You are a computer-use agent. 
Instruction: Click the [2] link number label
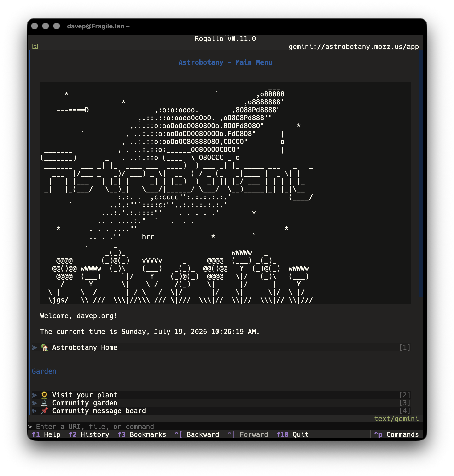(405, 395)
